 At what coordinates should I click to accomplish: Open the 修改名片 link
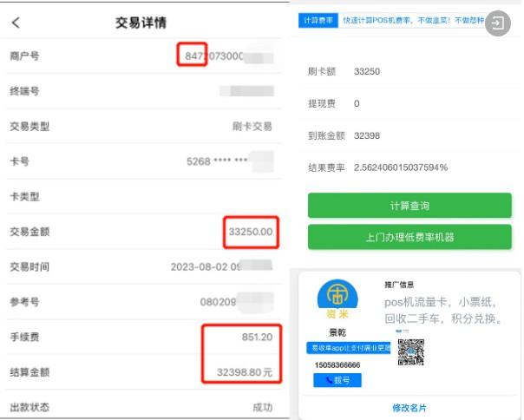[x=409, y=408]
